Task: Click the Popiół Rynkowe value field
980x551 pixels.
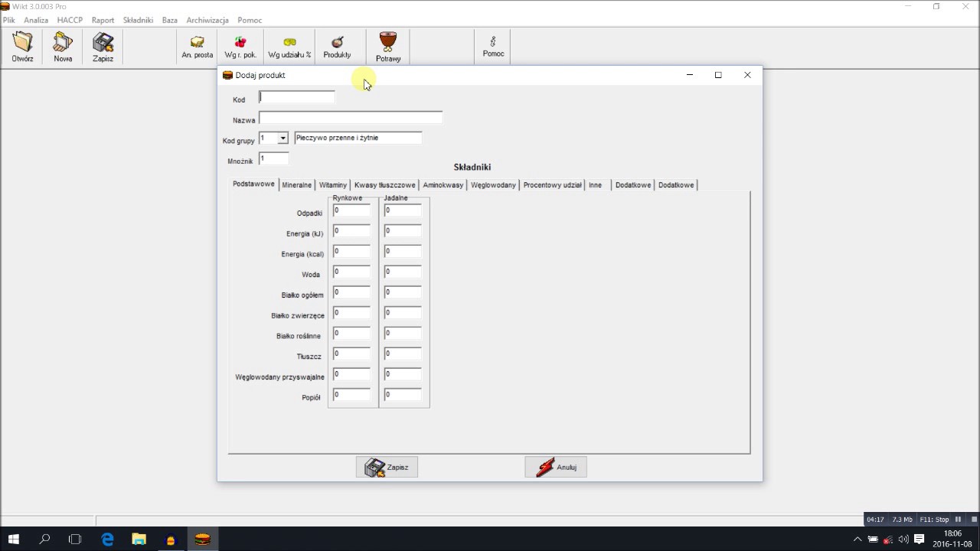Action: click(351, 395)
